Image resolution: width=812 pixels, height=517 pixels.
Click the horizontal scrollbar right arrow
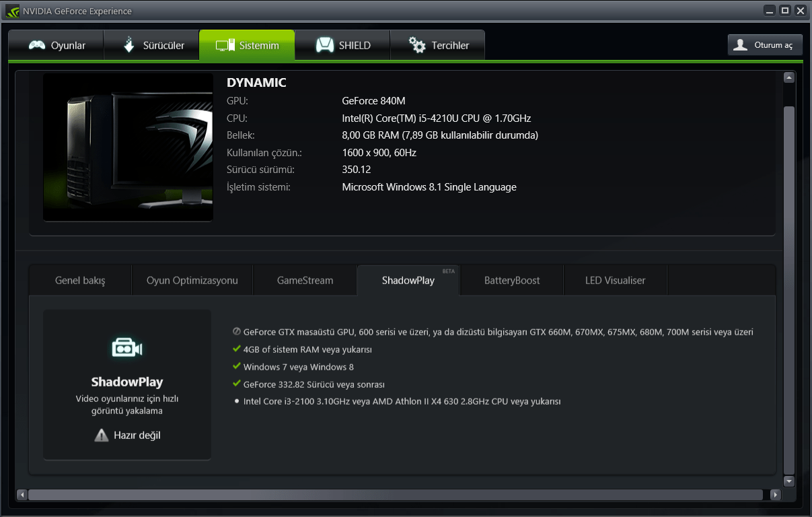coord(775,495)
